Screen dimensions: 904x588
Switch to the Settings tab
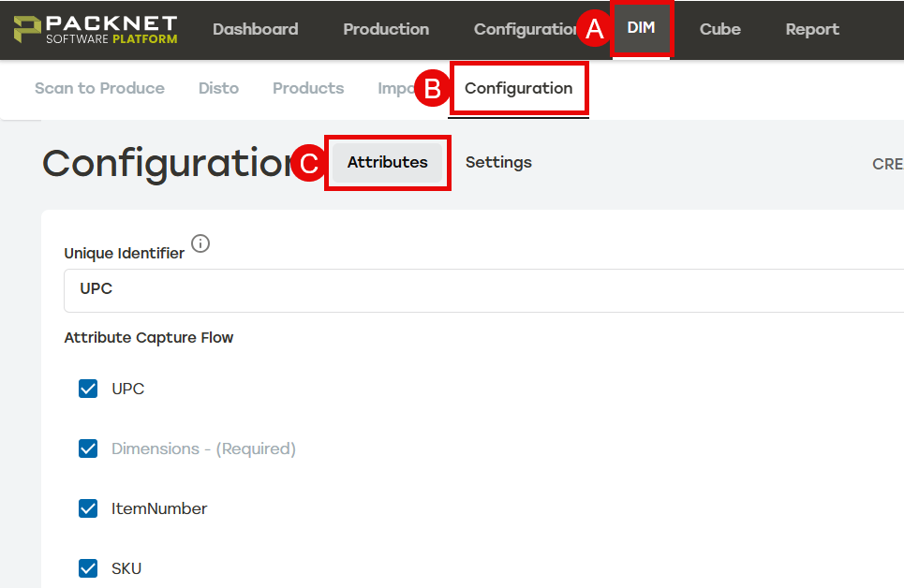coord(497,162)
